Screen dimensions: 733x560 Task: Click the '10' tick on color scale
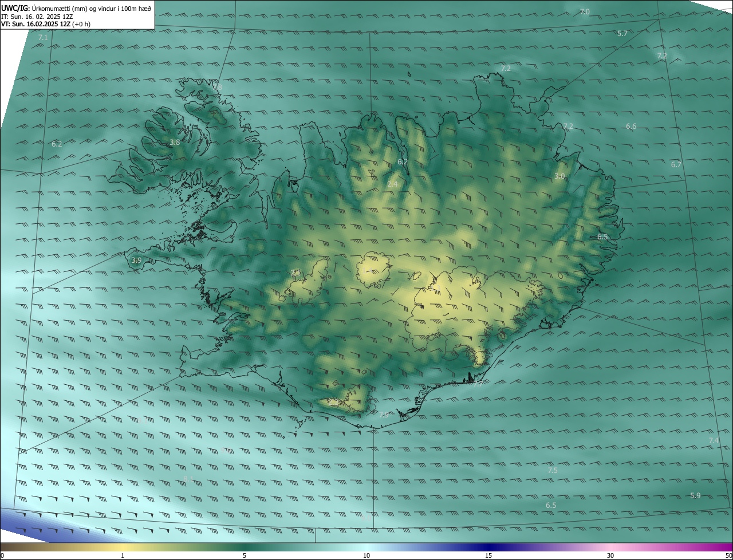point(366,555)
